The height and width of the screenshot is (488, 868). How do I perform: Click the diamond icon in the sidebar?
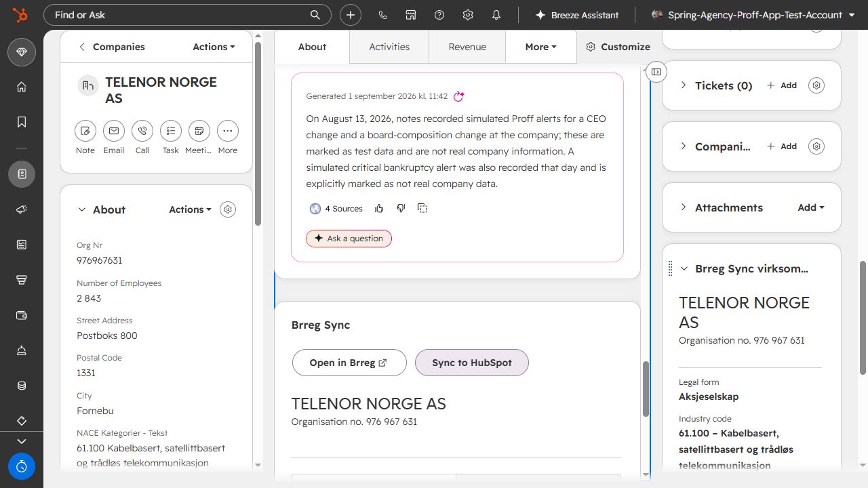tap(22, 52)
